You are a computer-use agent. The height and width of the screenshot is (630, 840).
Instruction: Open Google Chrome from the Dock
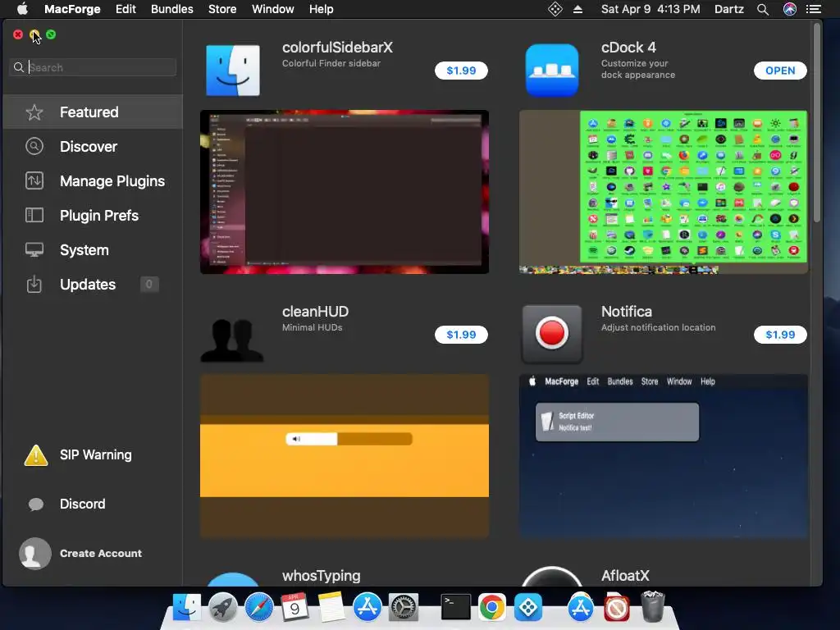(492, 608)
